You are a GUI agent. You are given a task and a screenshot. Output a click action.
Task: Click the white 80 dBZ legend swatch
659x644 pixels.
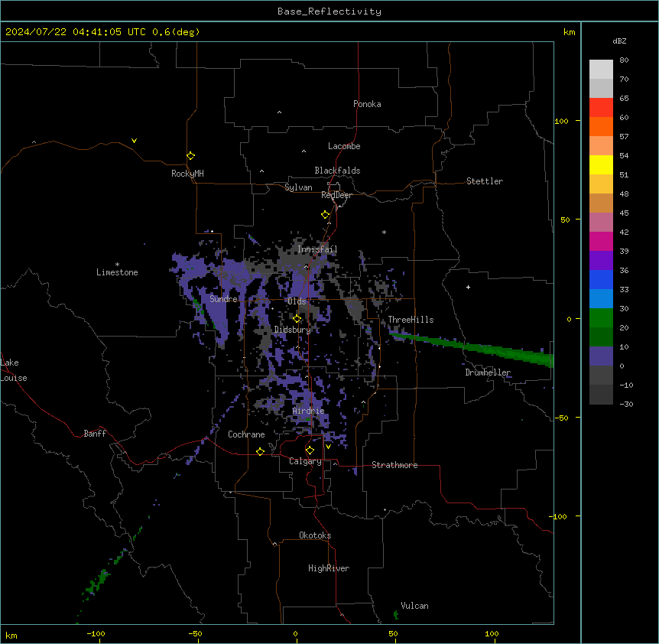coord(601,69)
